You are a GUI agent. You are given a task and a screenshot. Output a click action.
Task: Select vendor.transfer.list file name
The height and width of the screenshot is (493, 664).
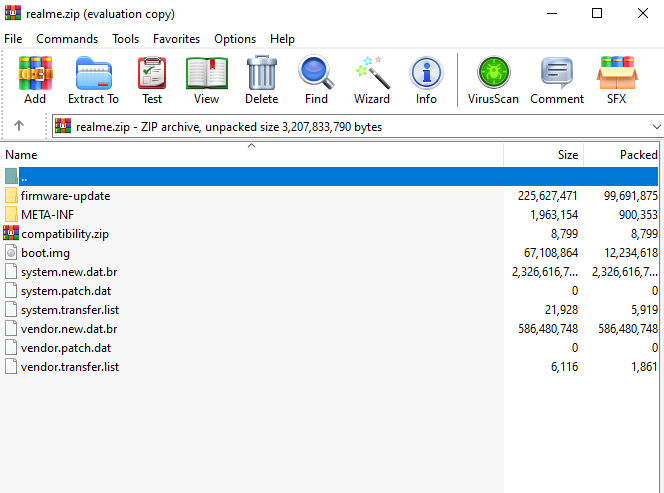pyautogui.click(x=70, y=367)
